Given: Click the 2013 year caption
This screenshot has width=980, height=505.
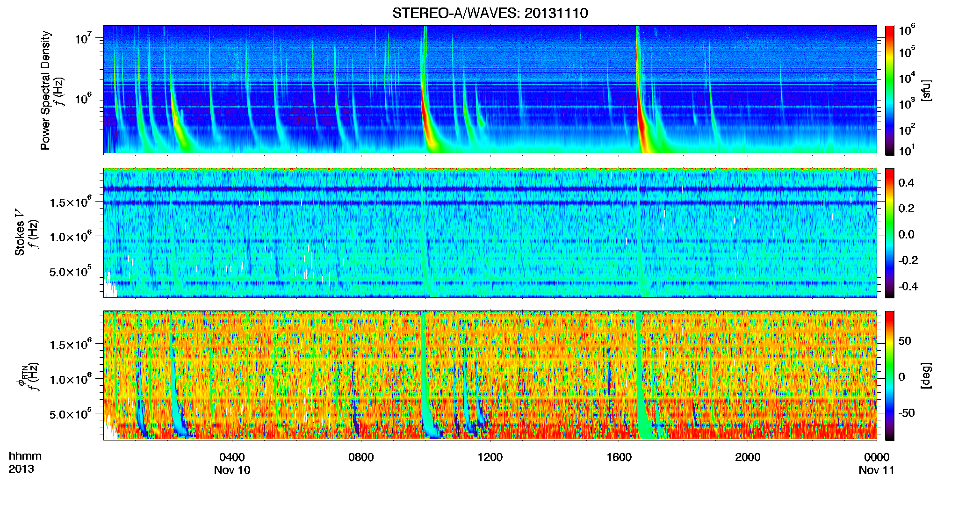Looking at the screenshot, I should [x=21, y=469].
